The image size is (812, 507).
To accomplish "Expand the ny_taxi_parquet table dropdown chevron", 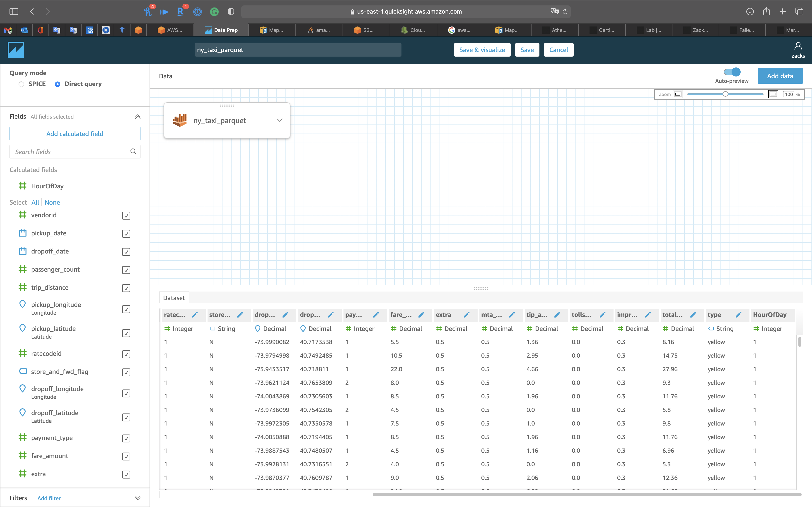I will (x=280, y=120).
